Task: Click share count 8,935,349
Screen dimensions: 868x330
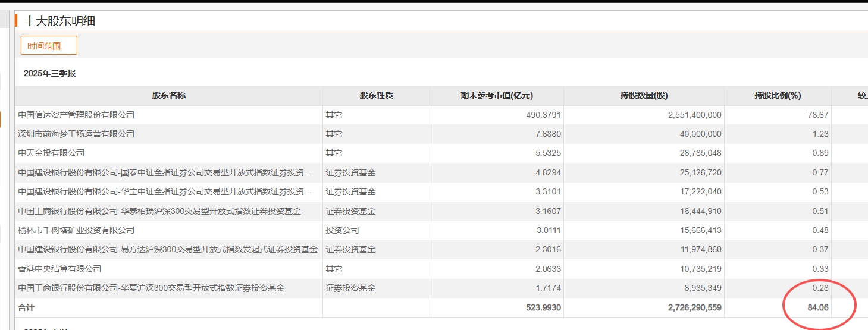Action: [701, 288]
